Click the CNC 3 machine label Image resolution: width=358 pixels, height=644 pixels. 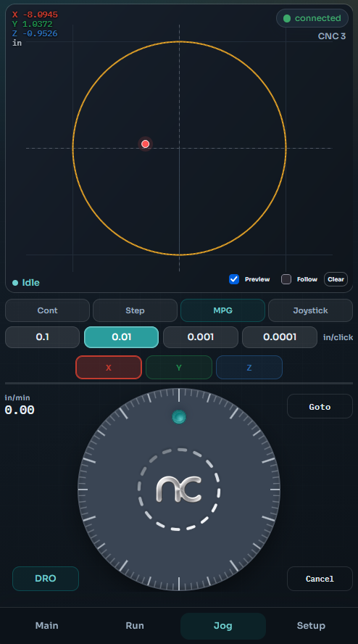click(x=332, y=36)
